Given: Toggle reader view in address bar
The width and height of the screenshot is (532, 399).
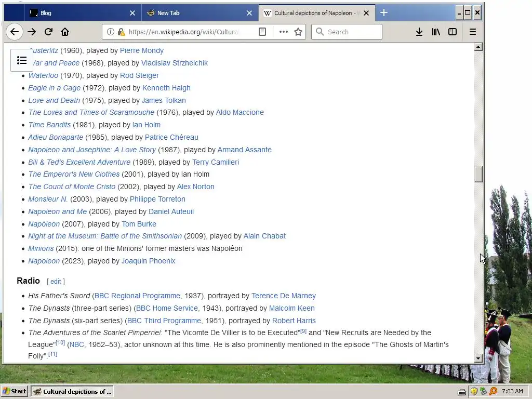Looking at the screenshot, I should (x=262, y=32).
